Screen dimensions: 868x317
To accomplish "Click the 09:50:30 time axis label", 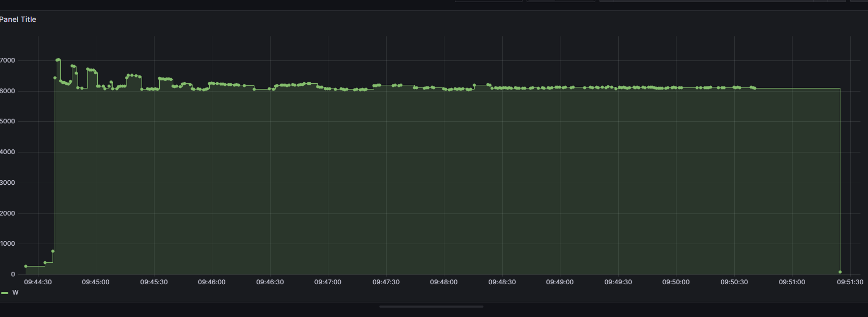I will [x=734, y=282].
